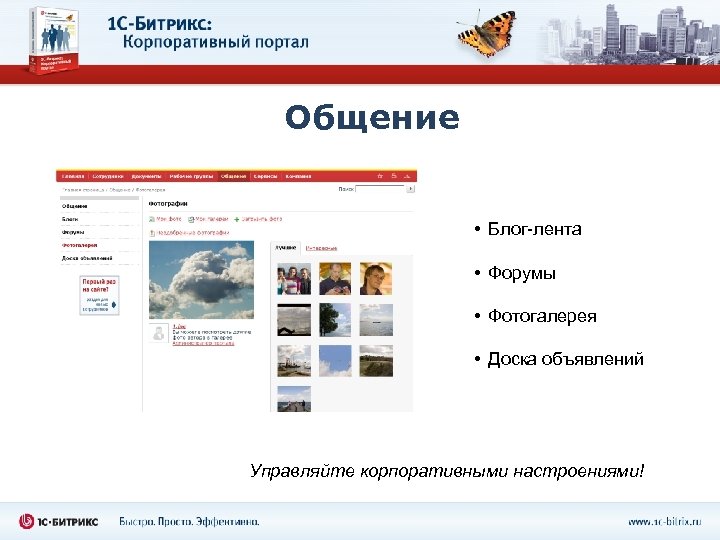Viewport: 720px width, 540px height.
Task: Click the unapproved photos page icon
Action: pos(152,233)
